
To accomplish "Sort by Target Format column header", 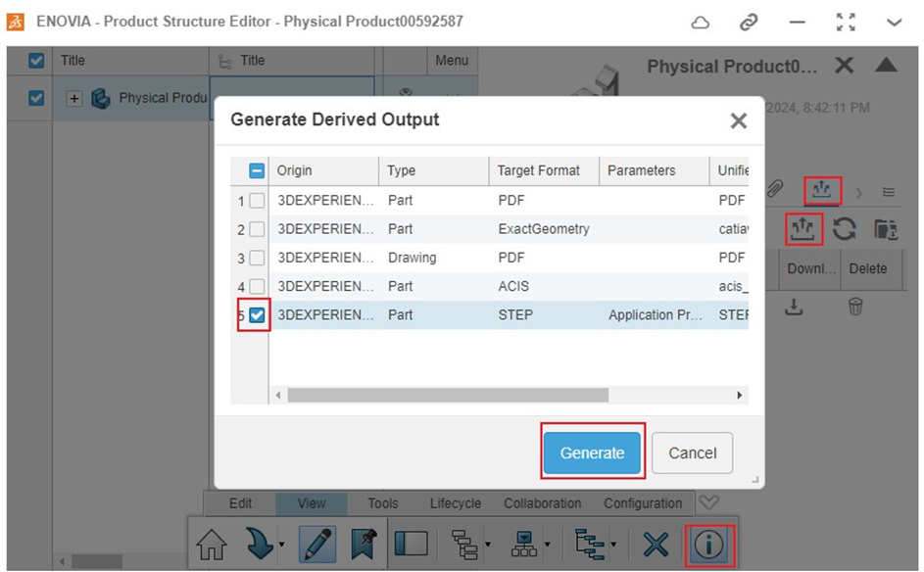I will pyautogui.click(x=544, y=170).
